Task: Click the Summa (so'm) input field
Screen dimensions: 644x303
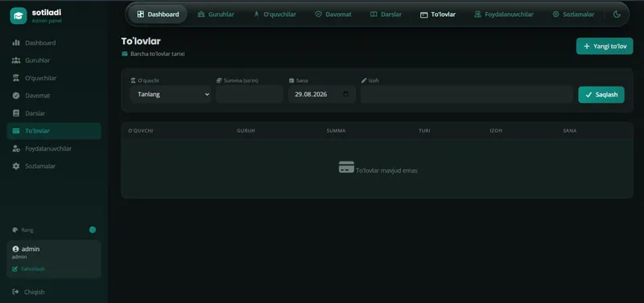Action: (250, 94)
